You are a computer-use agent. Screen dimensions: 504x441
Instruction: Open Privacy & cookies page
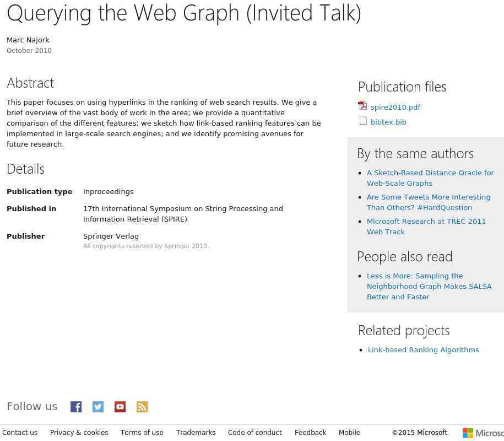(x=79, y=433)
